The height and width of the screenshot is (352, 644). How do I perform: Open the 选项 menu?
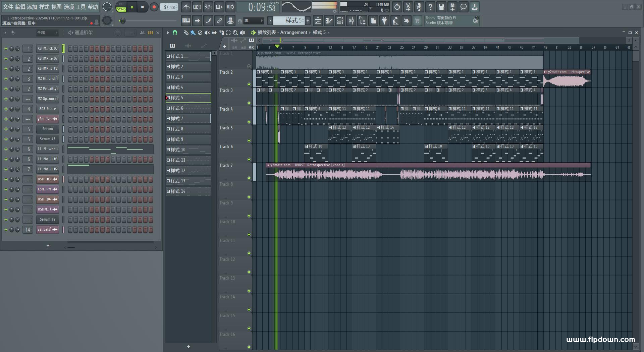[69, 7]
